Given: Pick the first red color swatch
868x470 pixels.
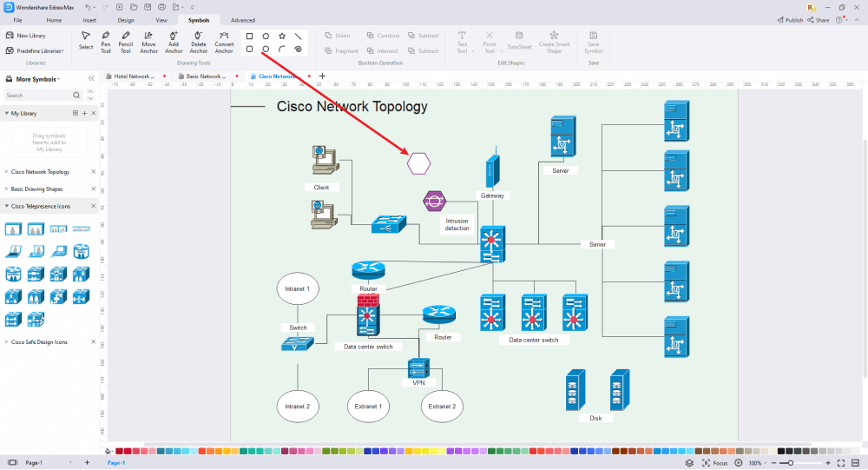Looking at the screenshot, I should [x=119, y=451].
